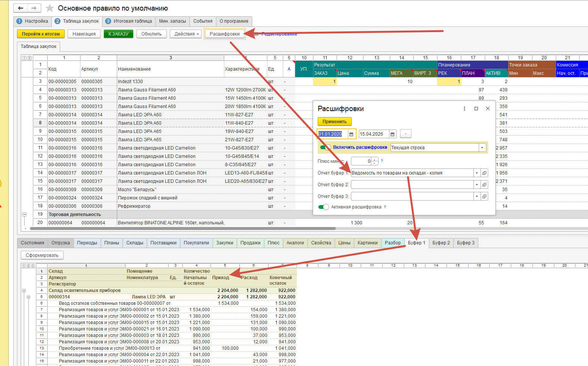Collapse the Торговая деятельность group

[x=25, y=214]
